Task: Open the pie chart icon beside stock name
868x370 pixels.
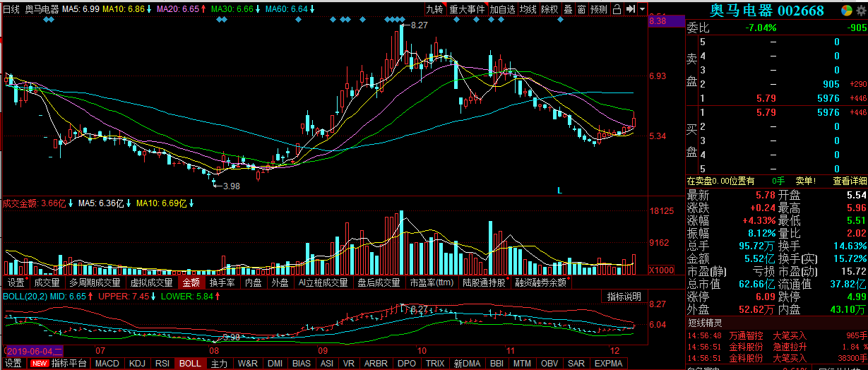Action: coord(846,11)
